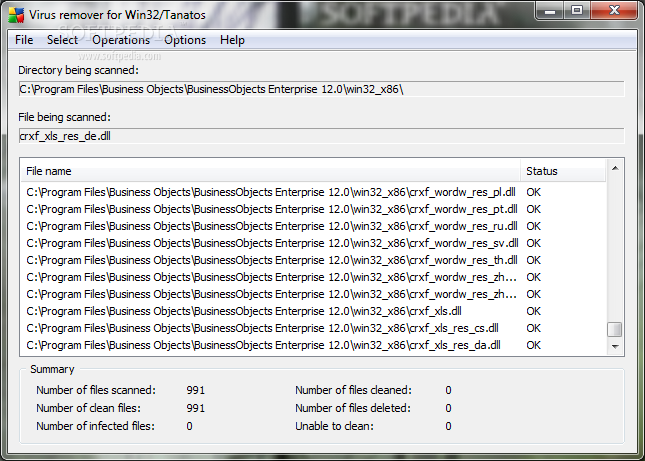The width and height of the screenshot is (645, 461).
Task: Select the crxf_wordw_res_pt.dll row
Action: [313, 209]
